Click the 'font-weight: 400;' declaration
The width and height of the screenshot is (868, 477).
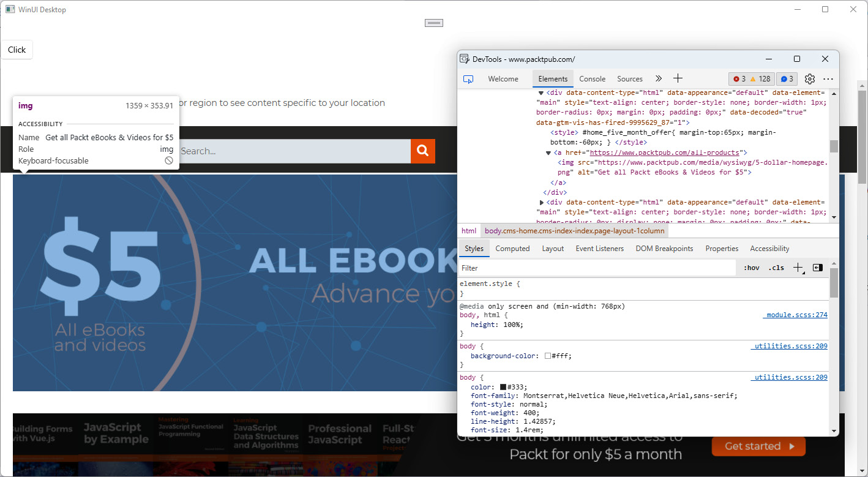point(505,413)
